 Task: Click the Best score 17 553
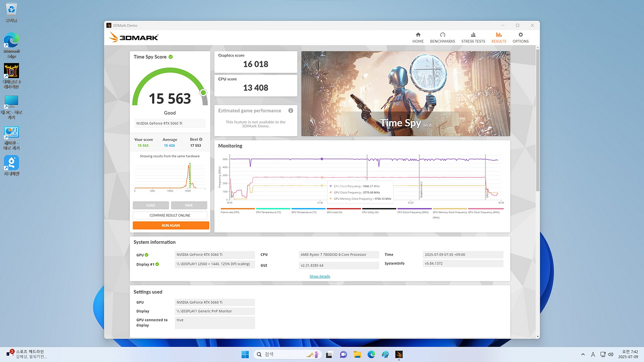195,145
